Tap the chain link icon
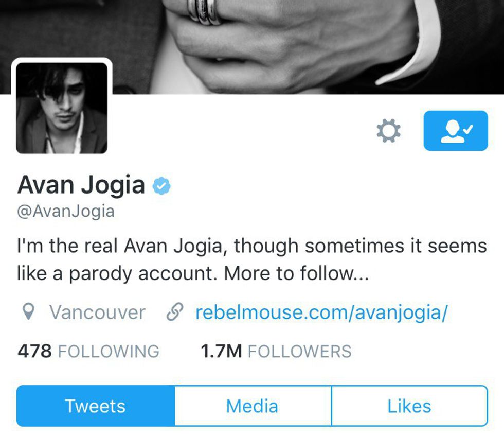 tap(175, 312)
